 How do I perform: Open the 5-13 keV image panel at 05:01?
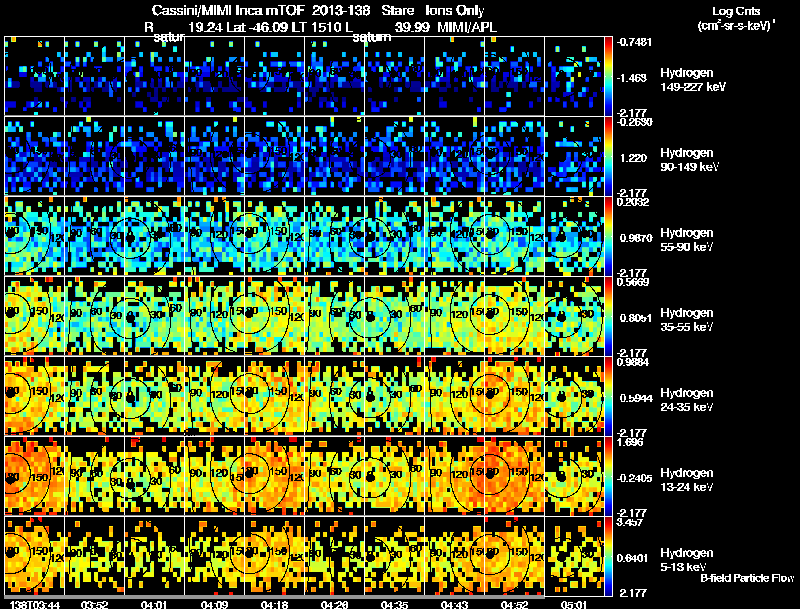pos(574,556)
